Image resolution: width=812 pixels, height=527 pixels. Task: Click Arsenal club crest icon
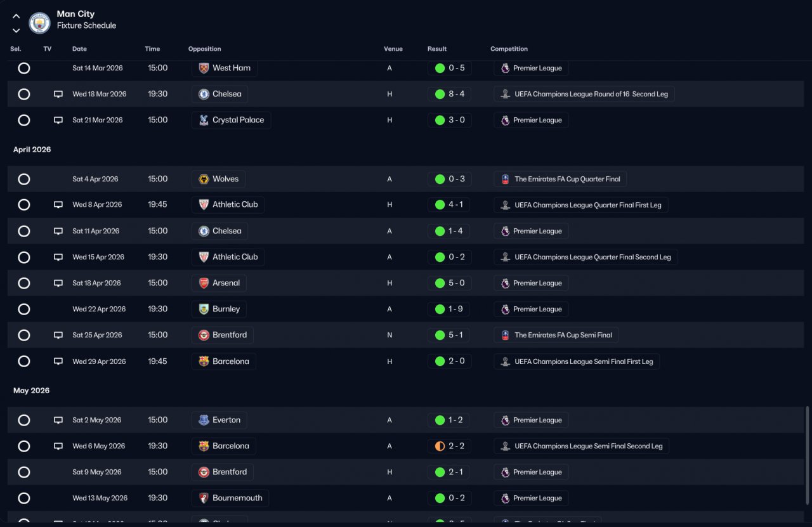point(204,283)
